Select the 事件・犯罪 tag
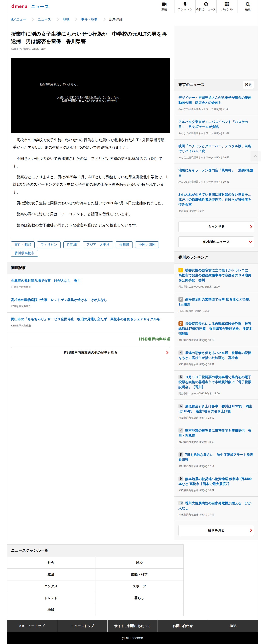Image resolution: width=265 pixels, height=644 pixels. pos(23,244)
